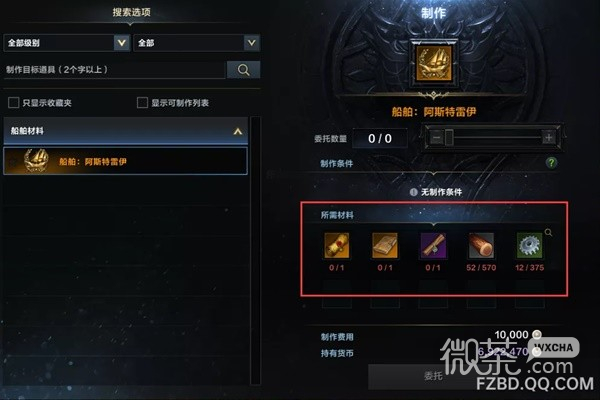Click the green gear material icon
This screenshot has width=600, height=400.
coord(529,245)
